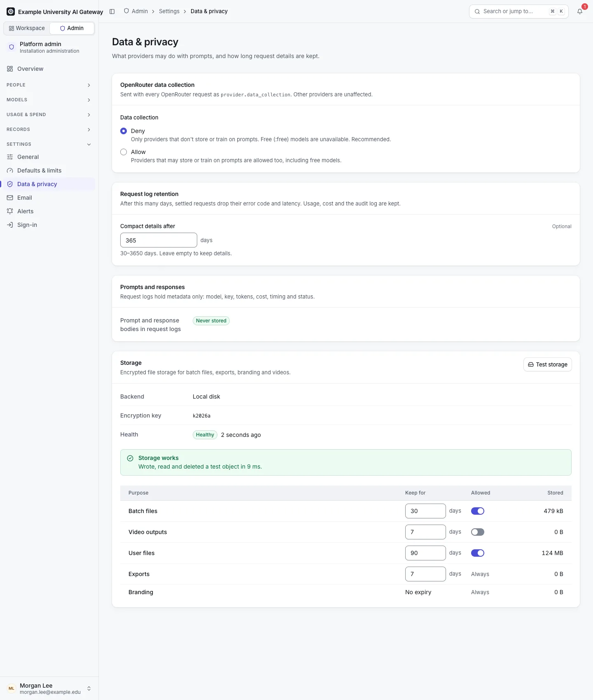Expand the Records section

(49, 129)
